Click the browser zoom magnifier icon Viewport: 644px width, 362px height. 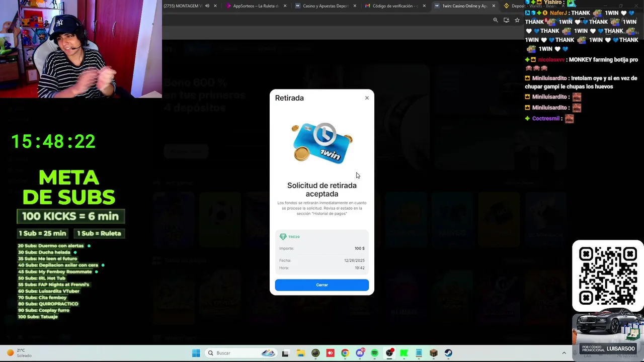496,20
